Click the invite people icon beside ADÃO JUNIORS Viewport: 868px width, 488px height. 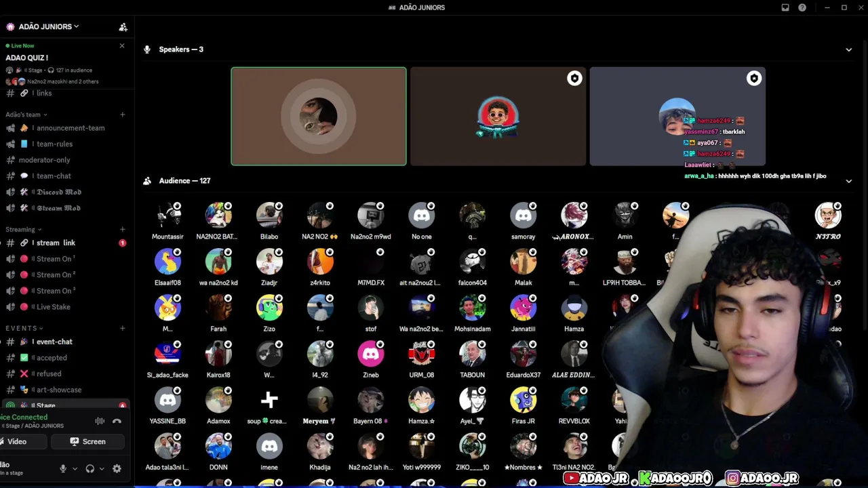[123, 27]
